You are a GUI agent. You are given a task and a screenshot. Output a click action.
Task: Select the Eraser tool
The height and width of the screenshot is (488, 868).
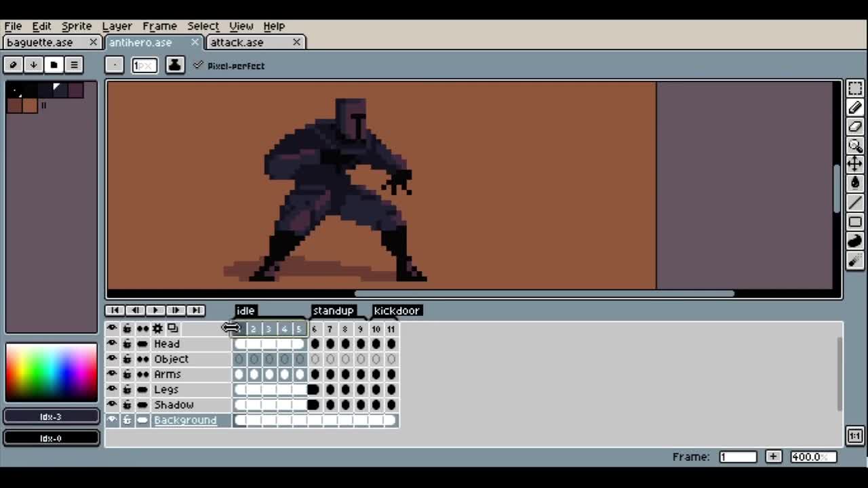pos(854,127)
